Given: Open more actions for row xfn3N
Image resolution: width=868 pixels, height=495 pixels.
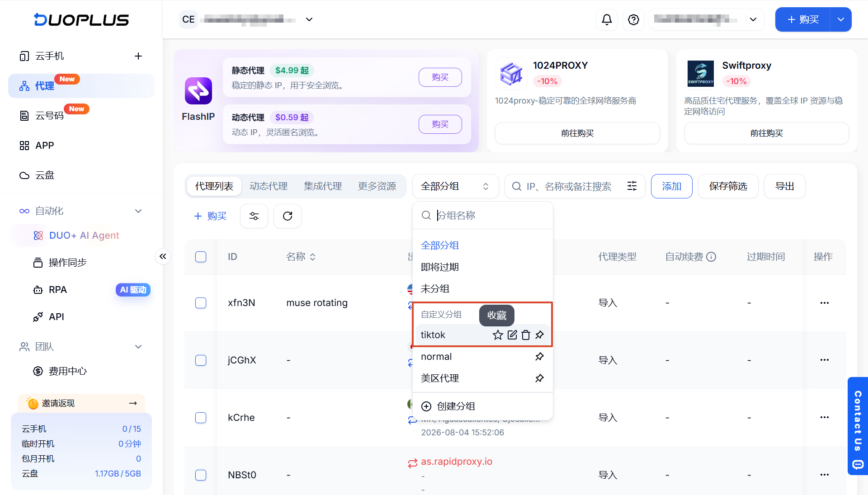Looking at the screenshot, I should coord(825,303).
